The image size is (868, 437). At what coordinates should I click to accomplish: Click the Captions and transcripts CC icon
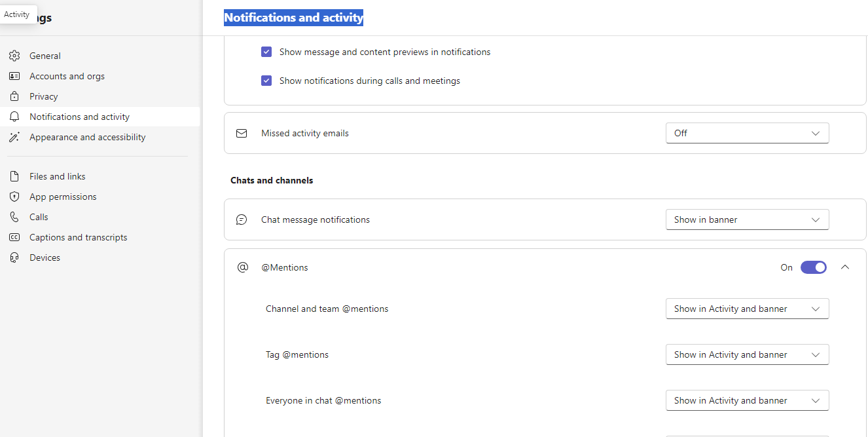14,237
